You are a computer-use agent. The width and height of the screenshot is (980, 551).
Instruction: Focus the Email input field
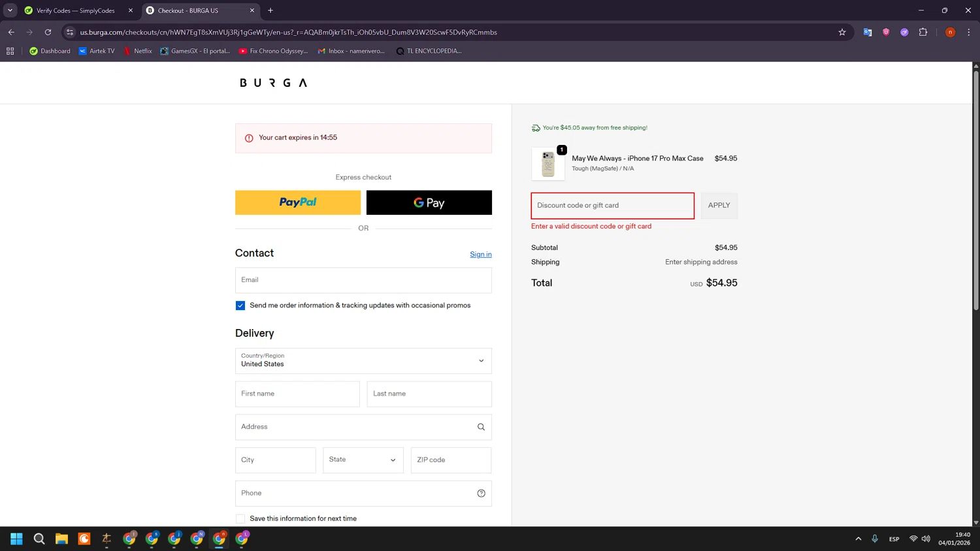(363, 280)
